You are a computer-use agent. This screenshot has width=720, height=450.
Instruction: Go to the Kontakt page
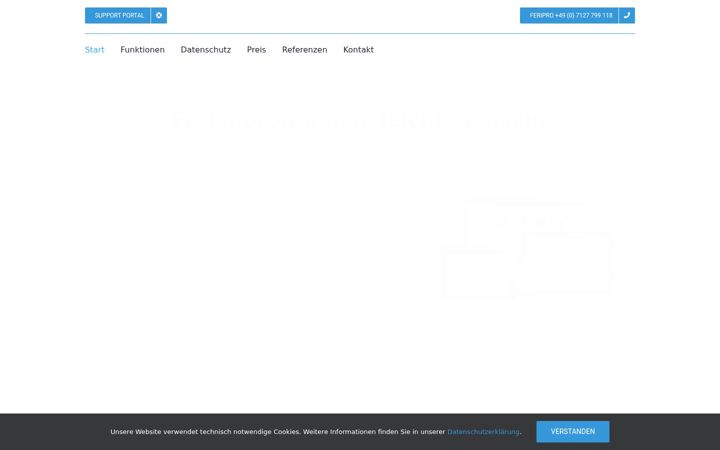358,50
